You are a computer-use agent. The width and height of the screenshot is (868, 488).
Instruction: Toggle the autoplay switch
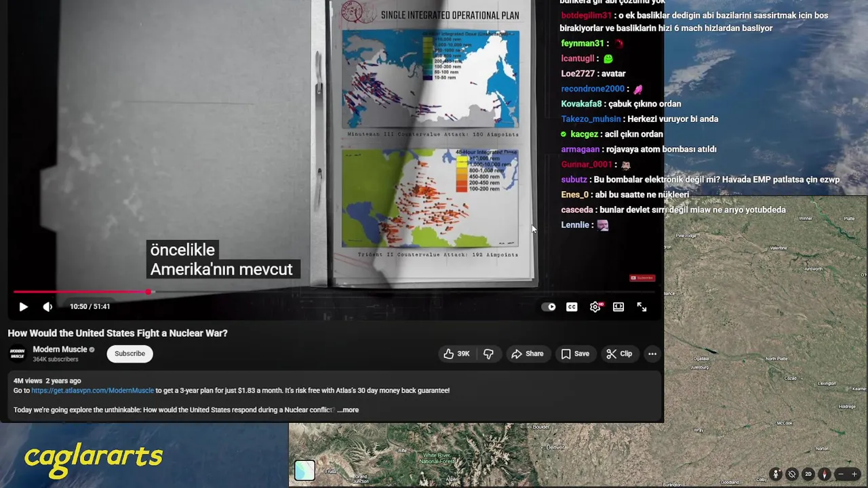[x=549, y=307]
